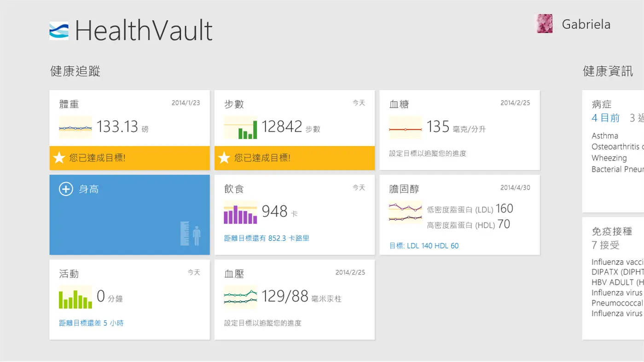
Task: Open the 活動 green bar chart
Action: (75, 297)
